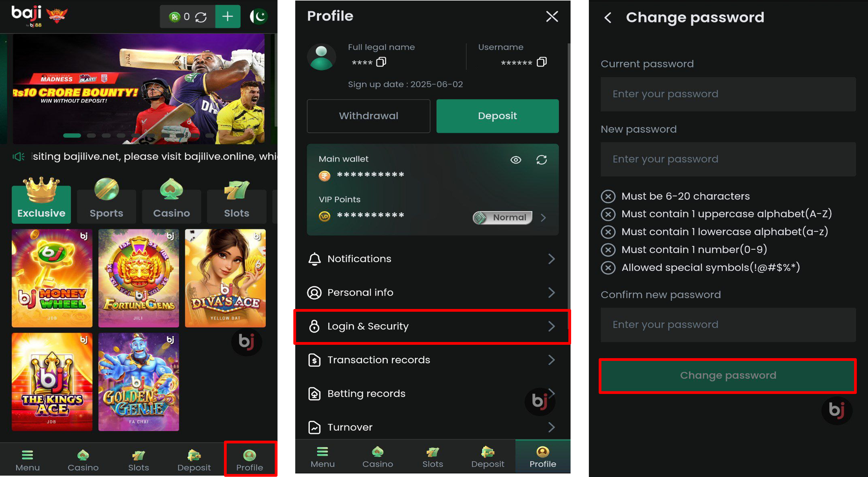Image resolution: width=868 pixels, height=477 pixels.
Task: Click 'Sign up date : 2025-06-02' text
Action: pyautogui.click(x=405, y=84)
